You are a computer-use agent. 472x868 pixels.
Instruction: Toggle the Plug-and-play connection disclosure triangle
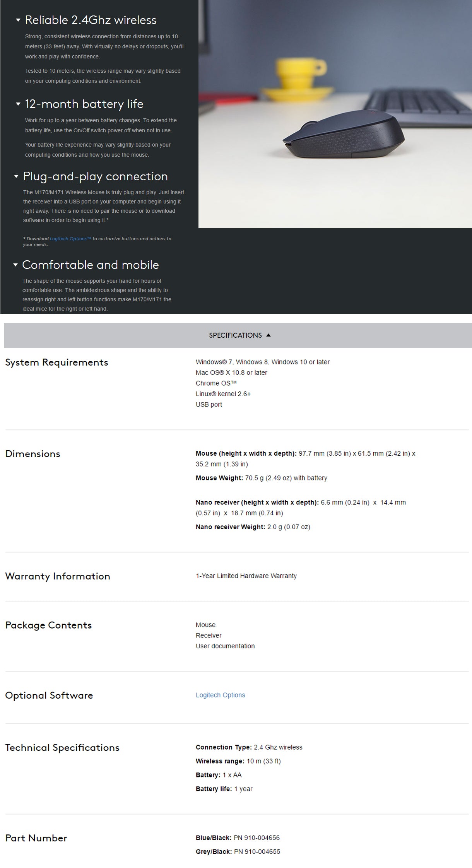(16, 176)
